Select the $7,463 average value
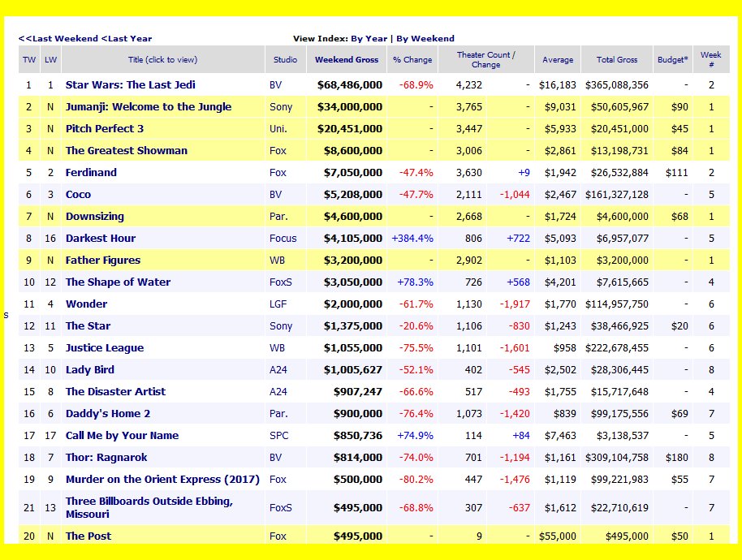The width and height of the screenshot is (742, 560). [560, 436]
